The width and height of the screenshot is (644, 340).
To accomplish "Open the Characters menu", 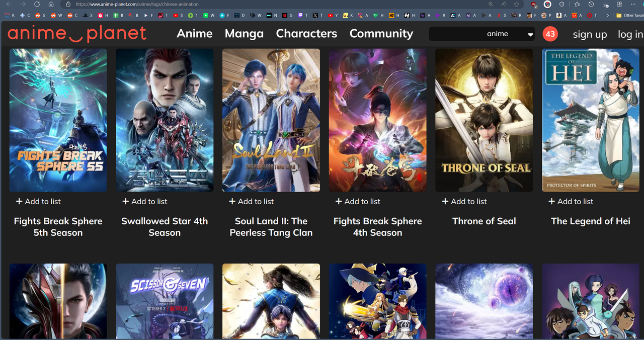I will pos(306,33).
